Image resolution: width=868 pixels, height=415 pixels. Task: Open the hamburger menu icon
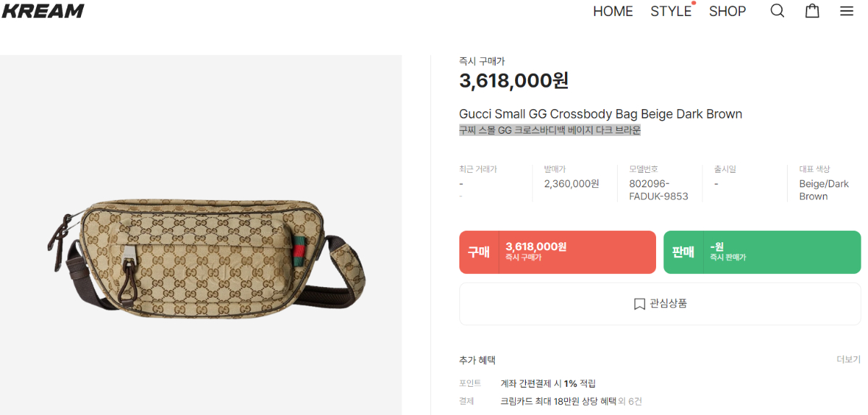[x=846, y=11]
